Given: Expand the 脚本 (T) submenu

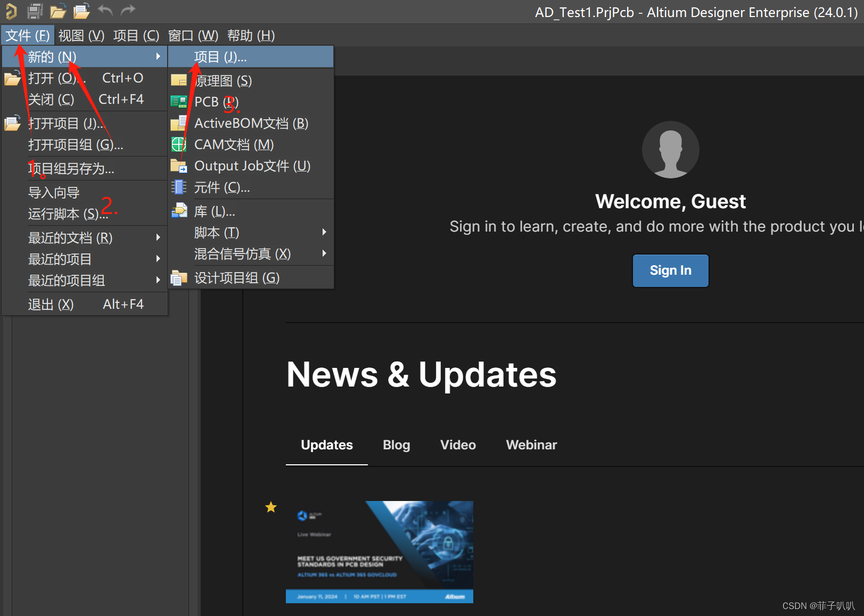Looking at the screenshot, I should [x=251, y=233].
